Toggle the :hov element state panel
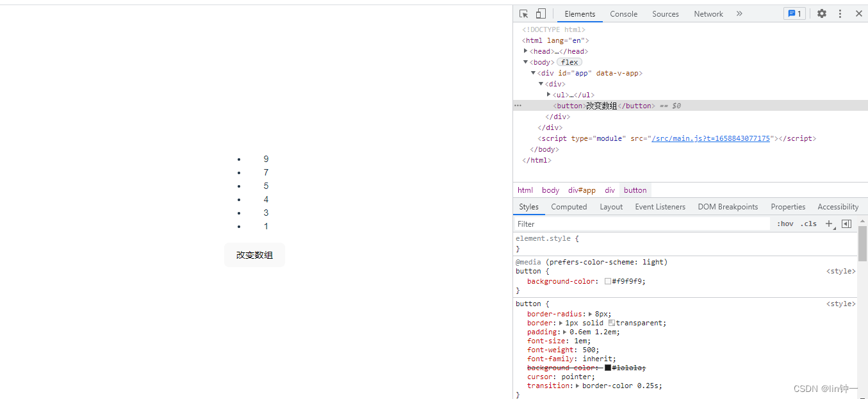 (785, 224)
